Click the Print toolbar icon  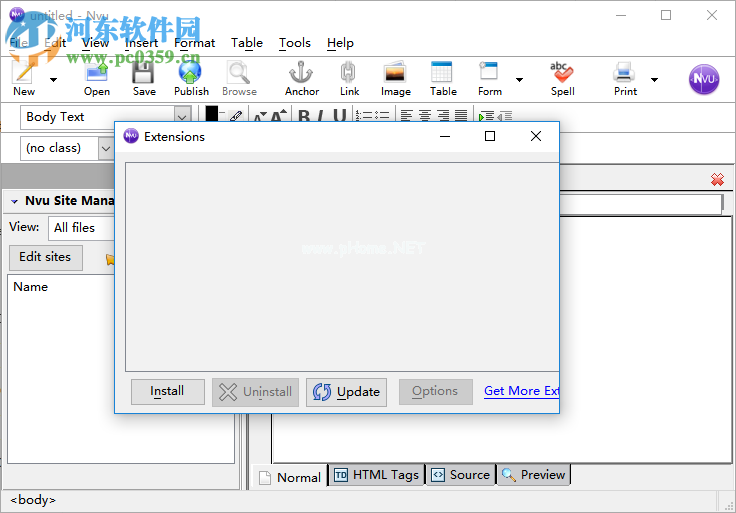click(625, 77)
